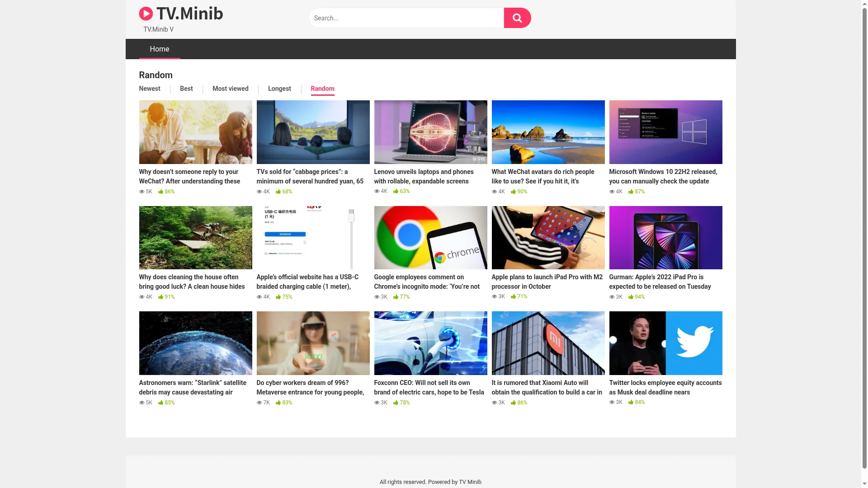The width and height of the screenshot is (868, 488).
Task: Click the TV.Minib play logo icon
Action: point(146,14)
